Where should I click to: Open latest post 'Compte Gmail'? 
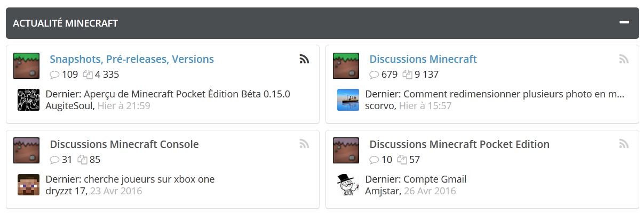coord(435,179)
